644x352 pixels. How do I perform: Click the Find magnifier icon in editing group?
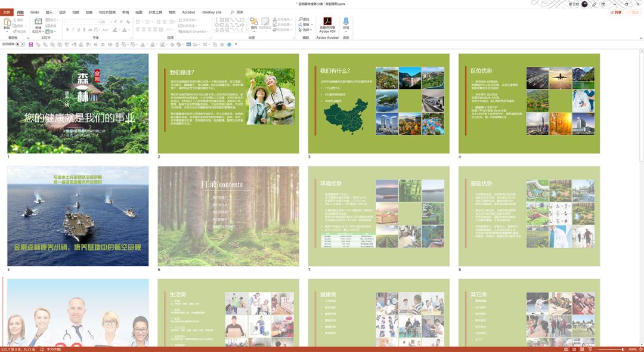click(301, 19)
